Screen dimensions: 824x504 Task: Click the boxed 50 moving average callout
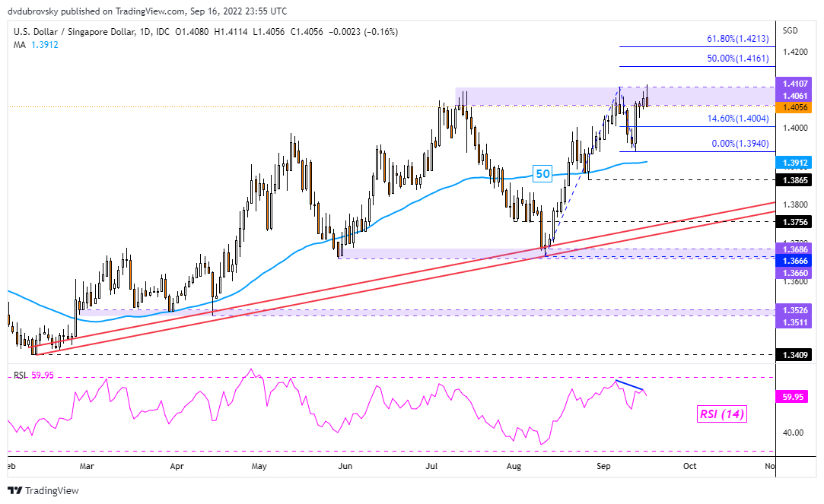(x=542, y=174)
